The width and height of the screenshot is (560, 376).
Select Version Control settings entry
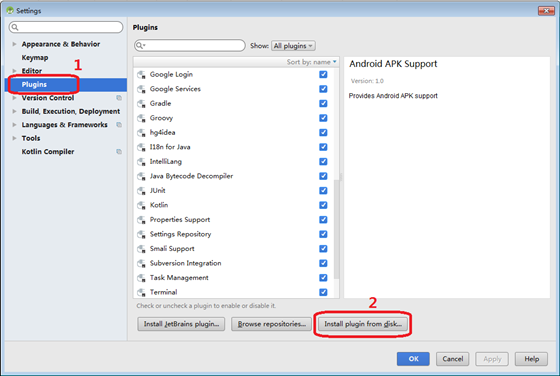click(48, 98)
